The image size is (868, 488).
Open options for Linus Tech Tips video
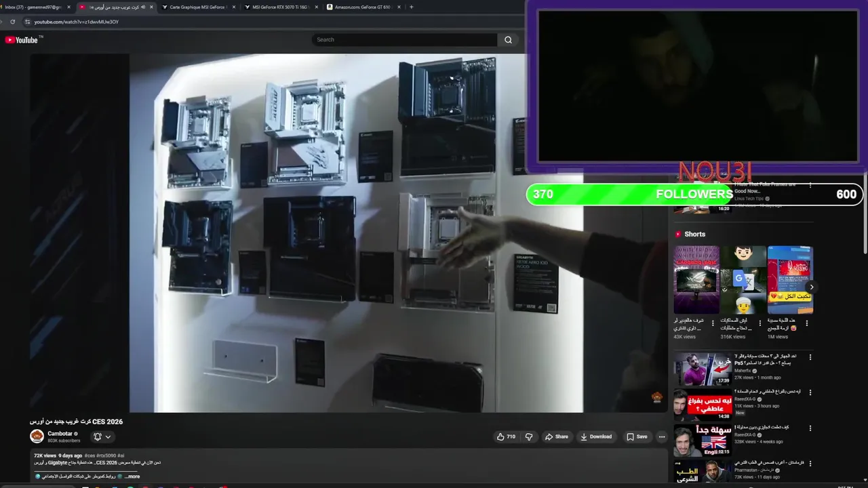pos(810,185)
